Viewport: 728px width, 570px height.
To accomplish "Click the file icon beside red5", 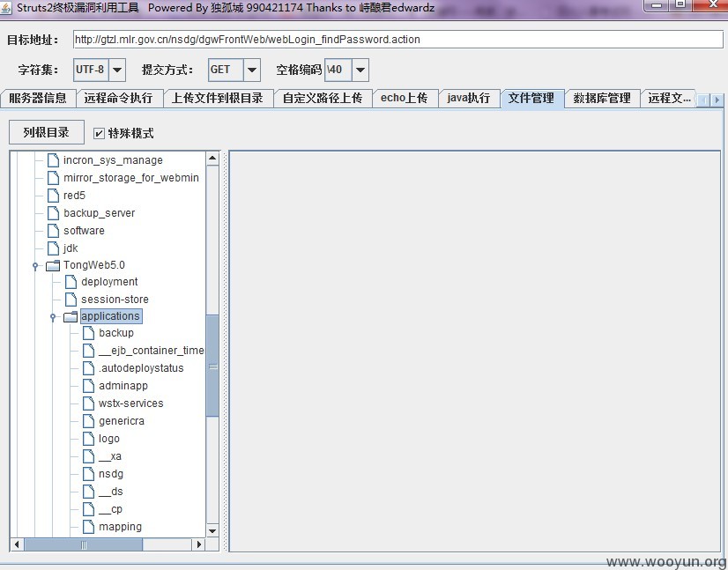I will click(x=54, y=196).
